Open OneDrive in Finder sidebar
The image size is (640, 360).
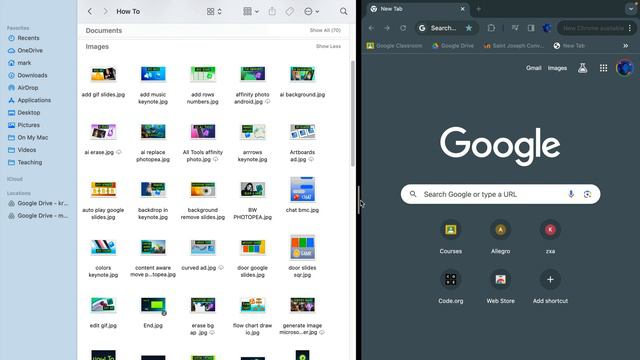coord(25,51)
